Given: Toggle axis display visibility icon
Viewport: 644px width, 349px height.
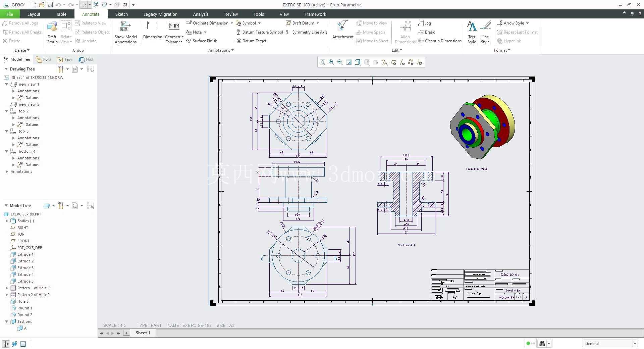Looking at the screenshot, I should click(x=402, y=62).
